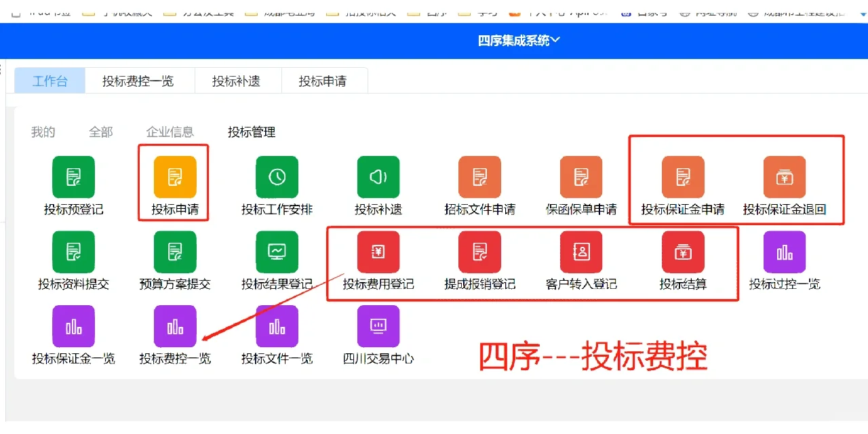This screenshot has height=434, width=868.
Task: Open the red 投标费用登记 icon
Action: pos(378,252)
